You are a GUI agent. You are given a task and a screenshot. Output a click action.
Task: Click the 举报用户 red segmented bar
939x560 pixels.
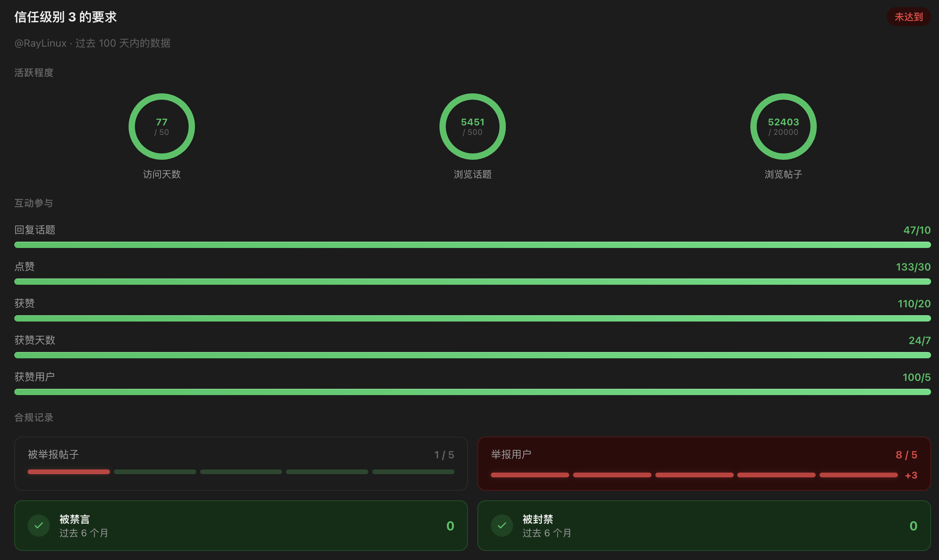tap(694, 475)
